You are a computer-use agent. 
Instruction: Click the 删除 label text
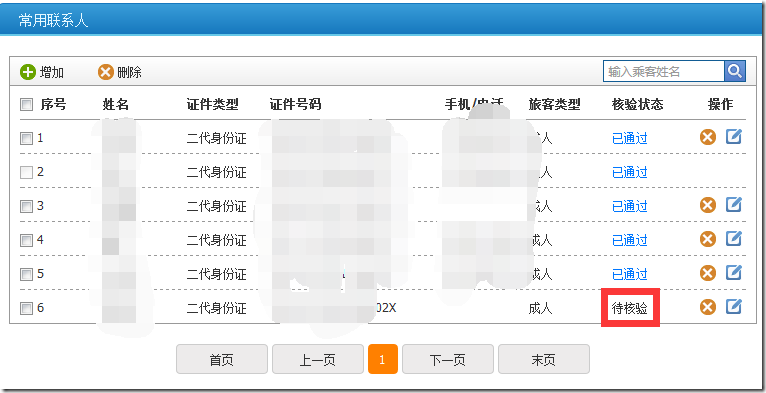(129, 72)
